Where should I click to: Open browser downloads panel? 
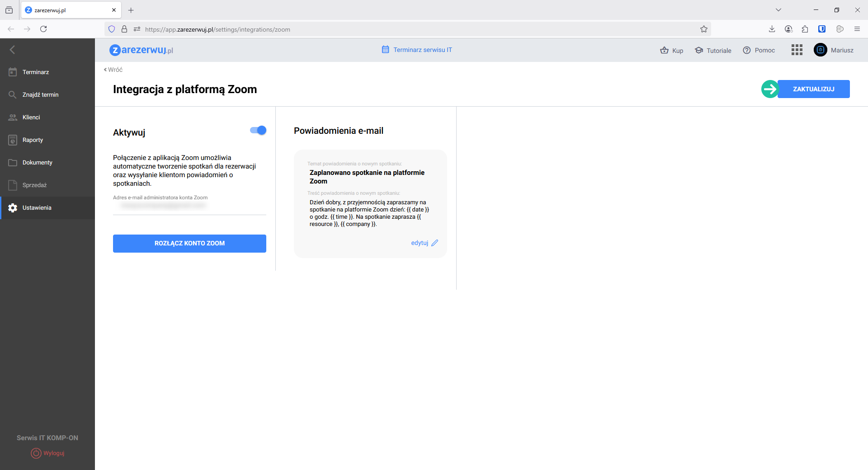tap(772, 29)
